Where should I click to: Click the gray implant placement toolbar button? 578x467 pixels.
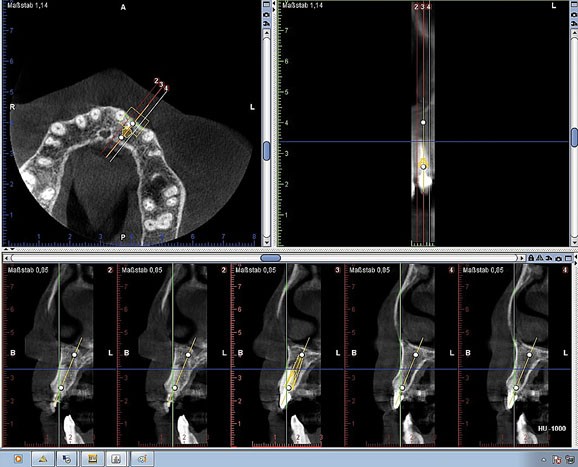(x=116, y=459)
